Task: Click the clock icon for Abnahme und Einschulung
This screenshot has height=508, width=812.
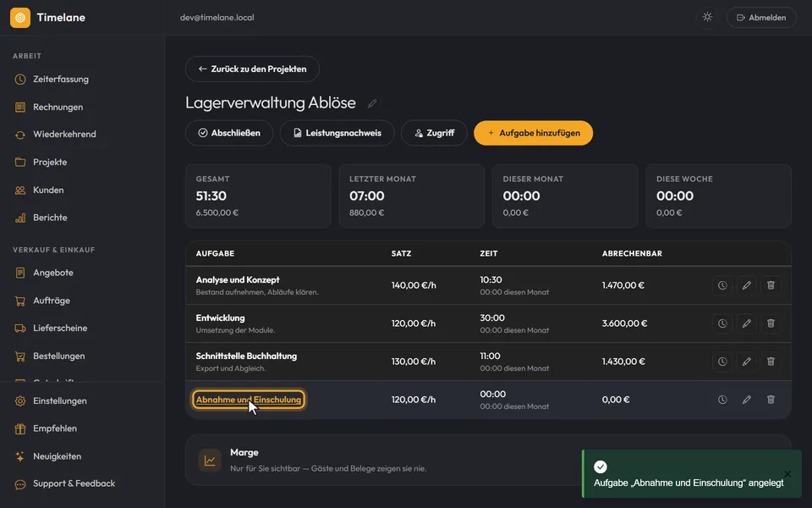Action: point(722,400)
